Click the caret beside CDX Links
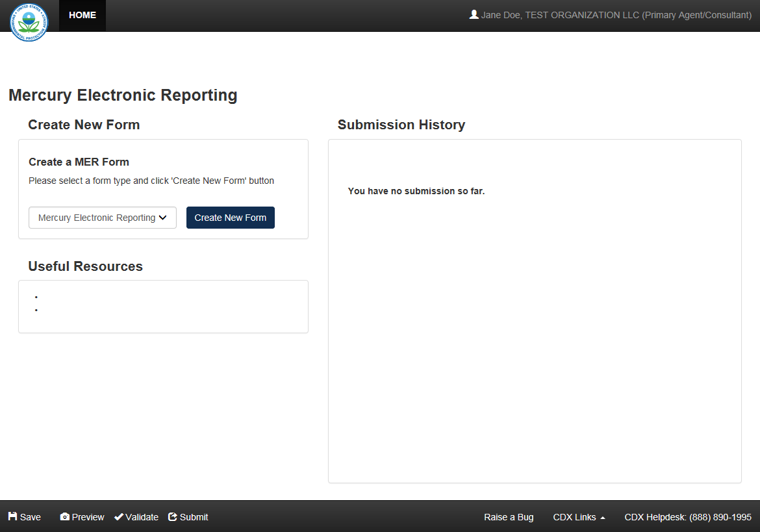The height and width of the screenshot is (532, 760). tap(603, 518)
